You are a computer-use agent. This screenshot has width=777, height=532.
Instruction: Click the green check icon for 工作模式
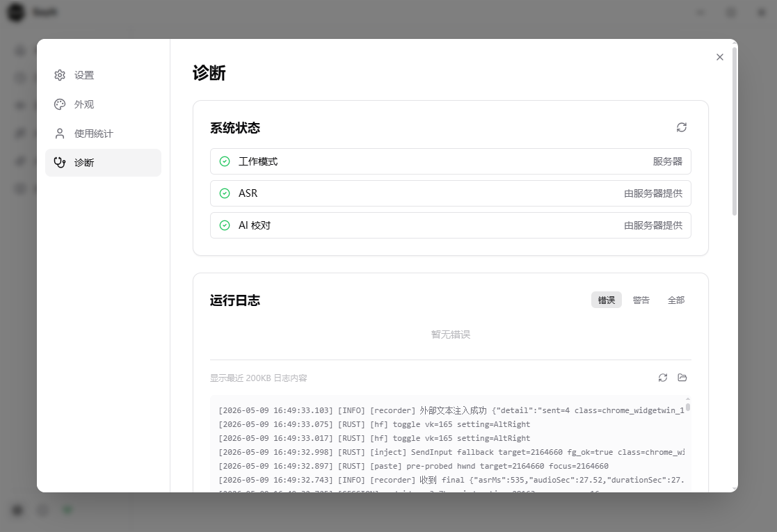(225, 161)
